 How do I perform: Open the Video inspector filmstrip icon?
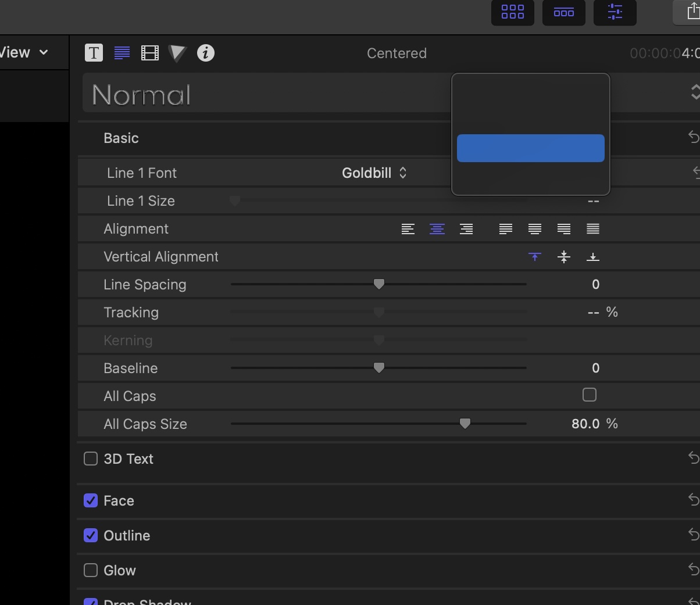(149, 53)
